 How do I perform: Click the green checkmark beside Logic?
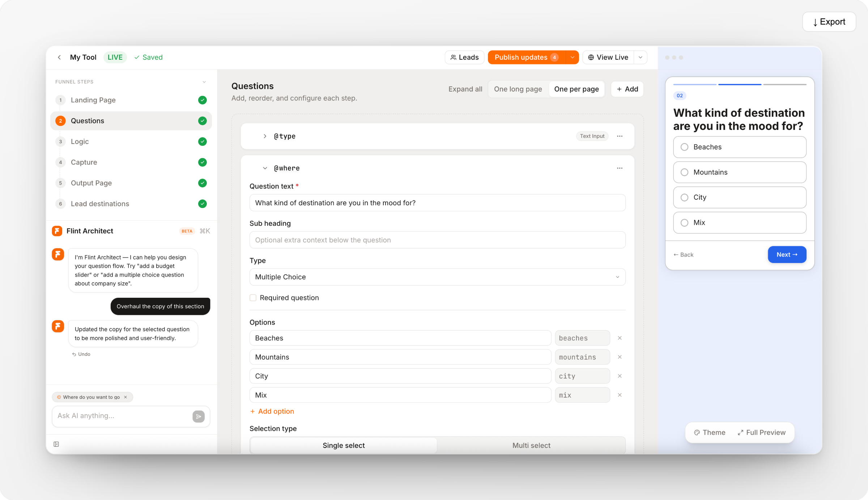click(x=203, y=141)
